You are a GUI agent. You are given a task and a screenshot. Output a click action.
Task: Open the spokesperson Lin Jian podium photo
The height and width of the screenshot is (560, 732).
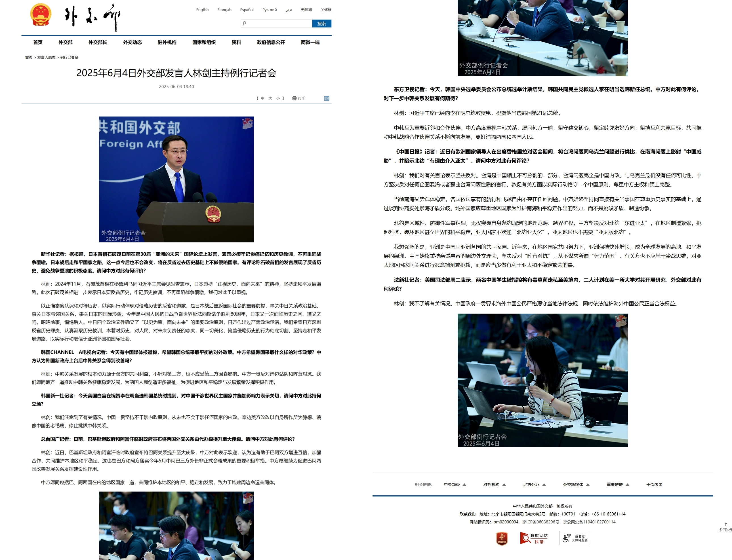tap(176, 179)
